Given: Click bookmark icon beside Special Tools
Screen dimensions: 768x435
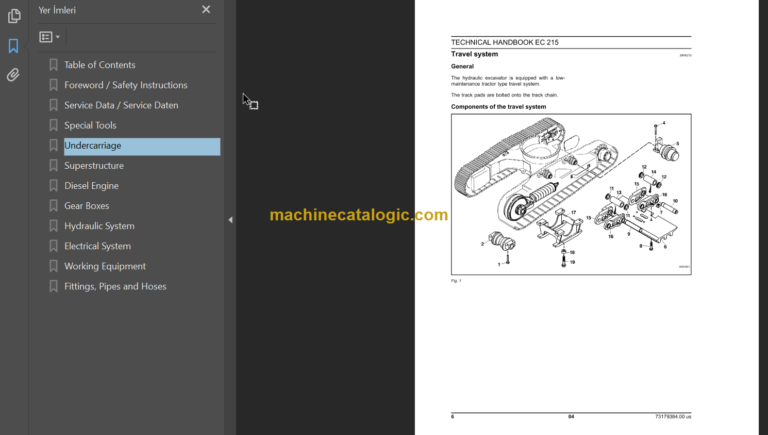Looking at the screenshot, I should [53, 125].
